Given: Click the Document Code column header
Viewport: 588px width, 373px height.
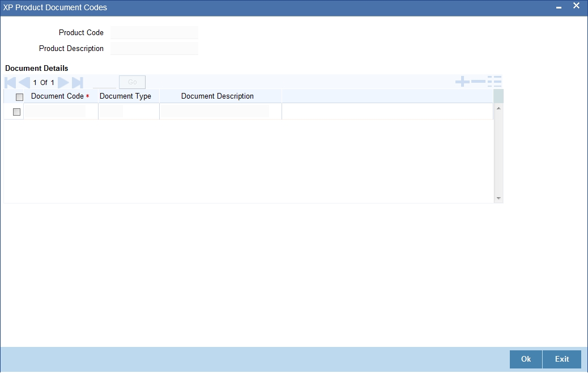Looking at the screenshot, I should [60, 96].
